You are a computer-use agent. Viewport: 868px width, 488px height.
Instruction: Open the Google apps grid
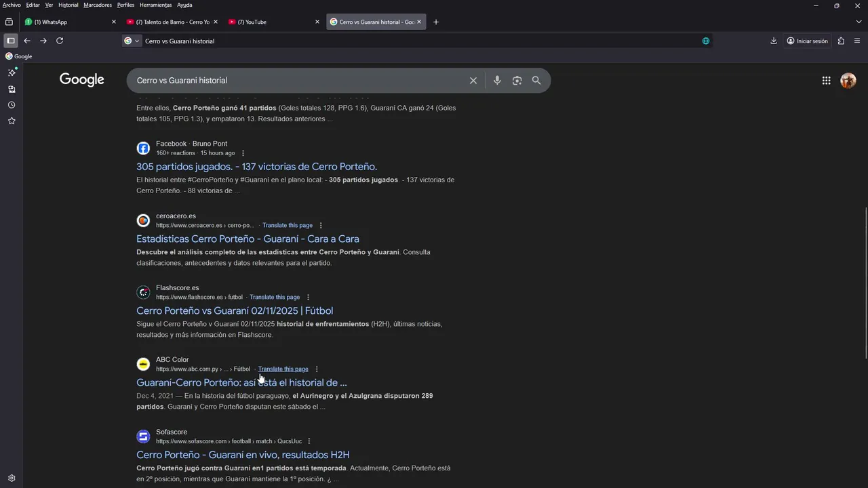(x=826, y=81)
